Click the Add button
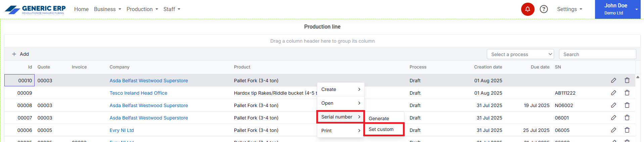644x142 pixels. coord(20,54)
